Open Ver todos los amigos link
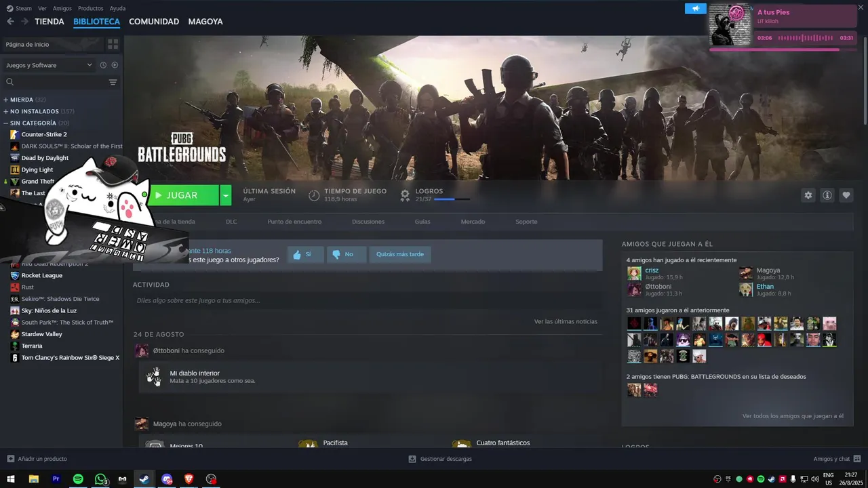 pos(793,415)
